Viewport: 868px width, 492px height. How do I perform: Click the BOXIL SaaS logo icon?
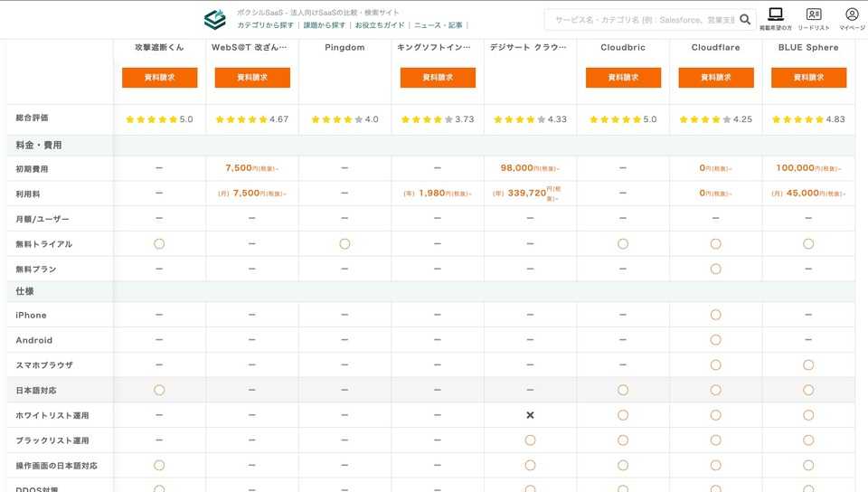(x=215, y=19)
